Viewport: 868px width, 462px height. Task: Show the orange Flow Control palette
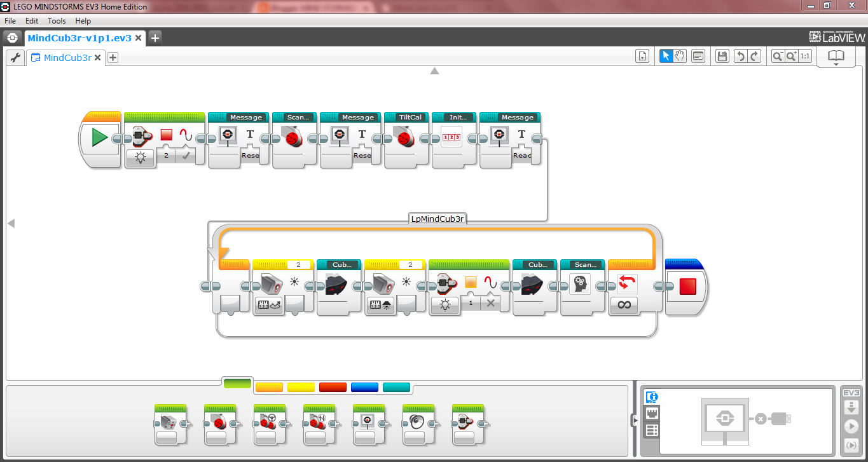pyautogui.click(x=269, y=387)
